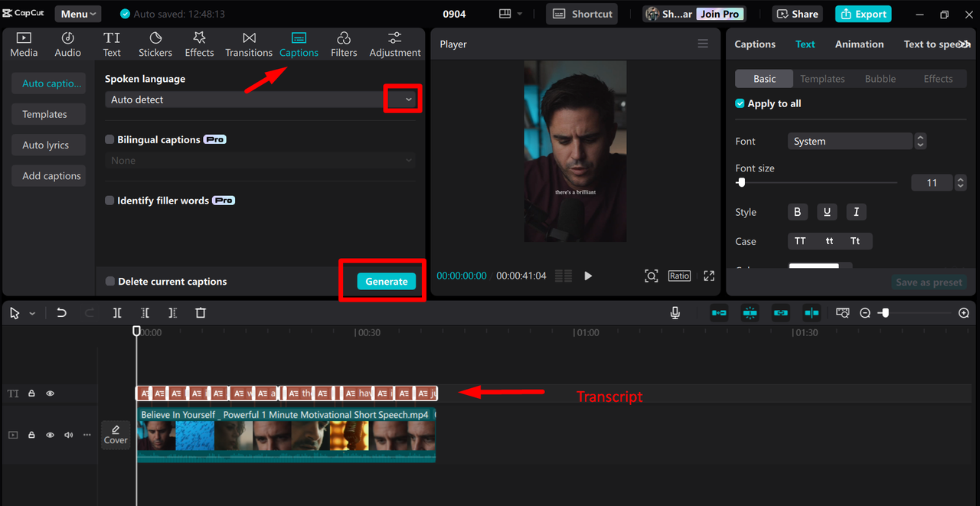Toggle clip linkage in timeline
Screen dimensions: 980x506
[780, 312]
